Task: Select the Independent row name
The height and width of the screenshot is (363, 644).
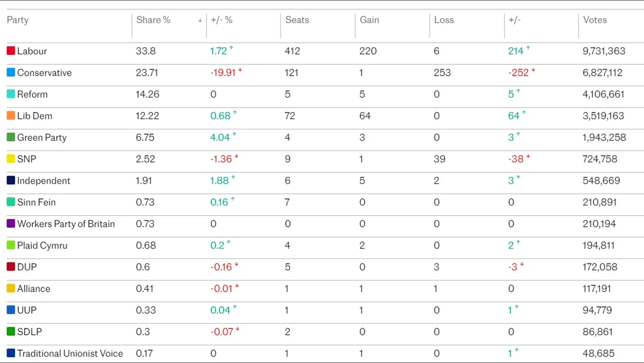Action: click(x=44, y=181)
